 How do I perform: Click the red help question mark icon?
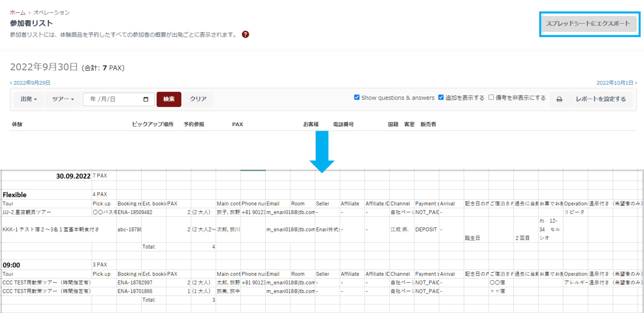click(246, 35)
